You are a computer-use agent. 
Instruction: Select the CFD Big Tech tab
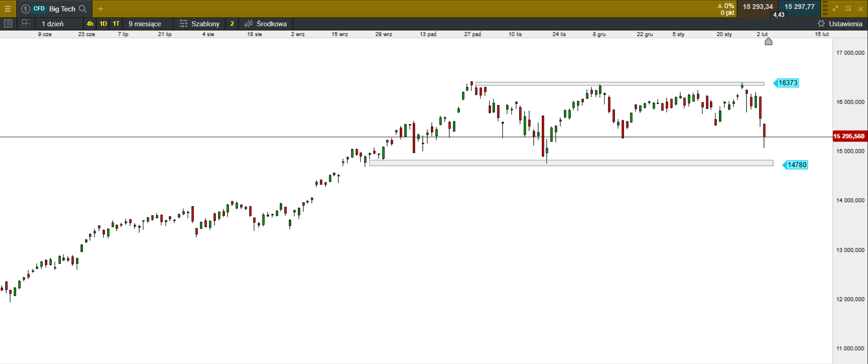tap(54, 9)
